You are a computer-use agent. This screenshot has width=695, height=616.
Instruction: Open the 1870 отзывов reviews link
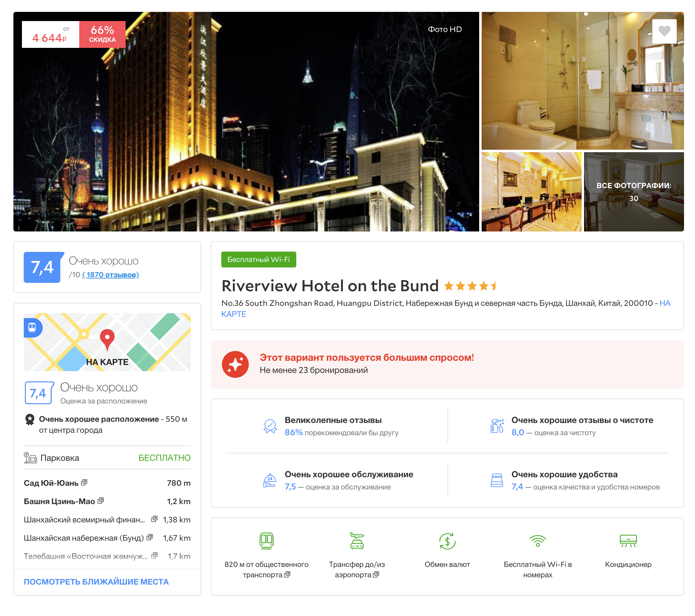(111, 274)
